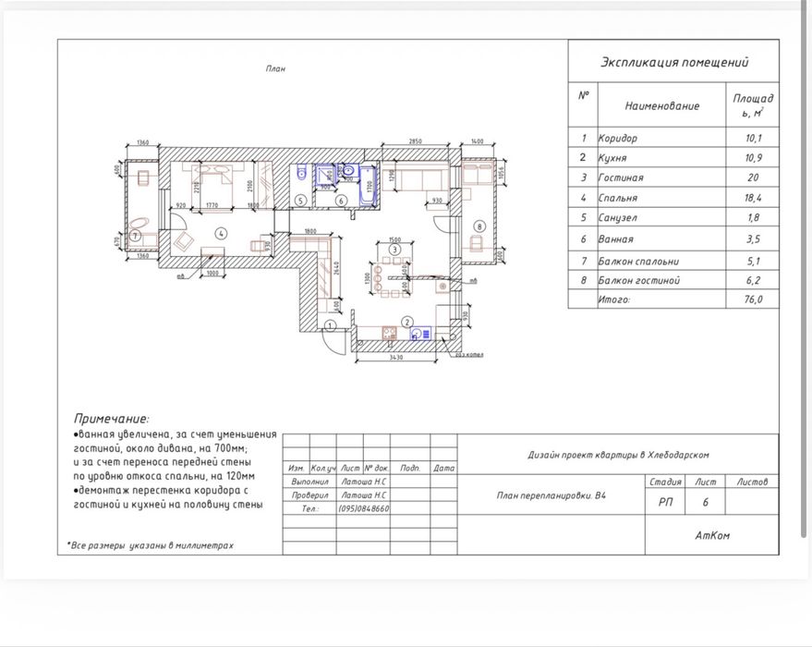Click room marker 6 in the bathroom plan
This screenshot has height=647, width=812.
pyautogui.click(x=341, y=201)
